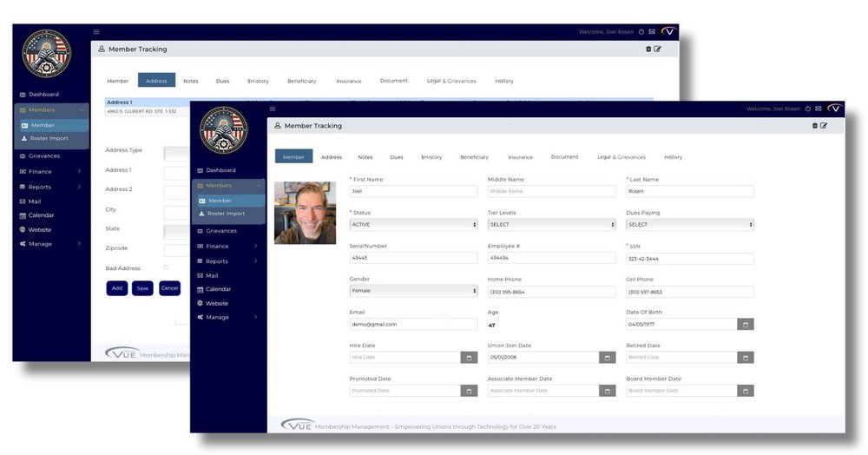Click the First Name field containing Joel
The width and height of the screenshot is (868, 455).
[x=413, y=191]
